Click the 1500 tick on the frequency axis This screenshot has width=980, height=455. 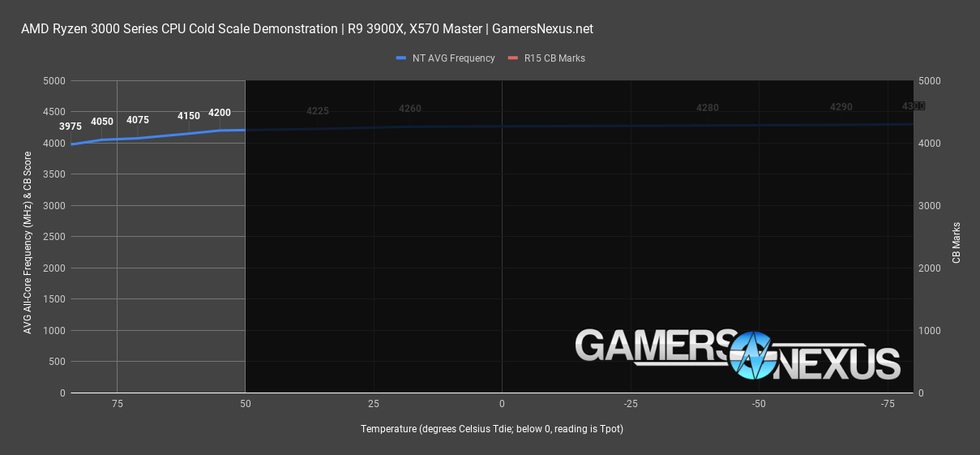click(54, 300)
